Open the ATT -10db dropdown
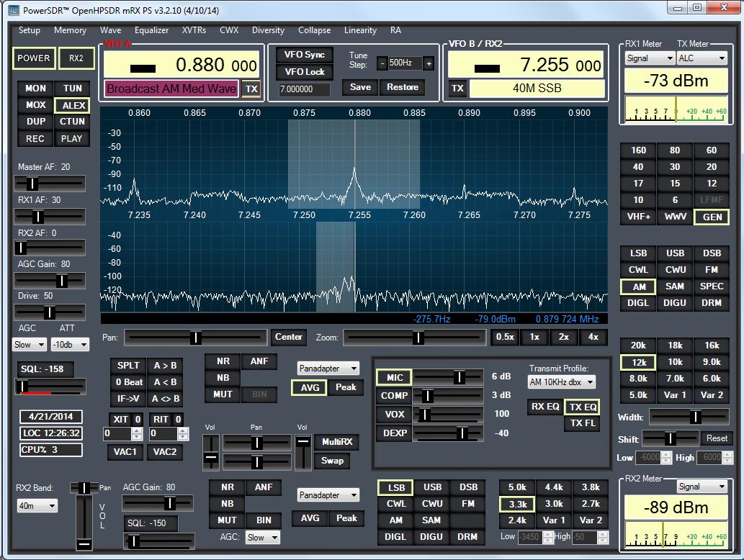 click(70, 345)
